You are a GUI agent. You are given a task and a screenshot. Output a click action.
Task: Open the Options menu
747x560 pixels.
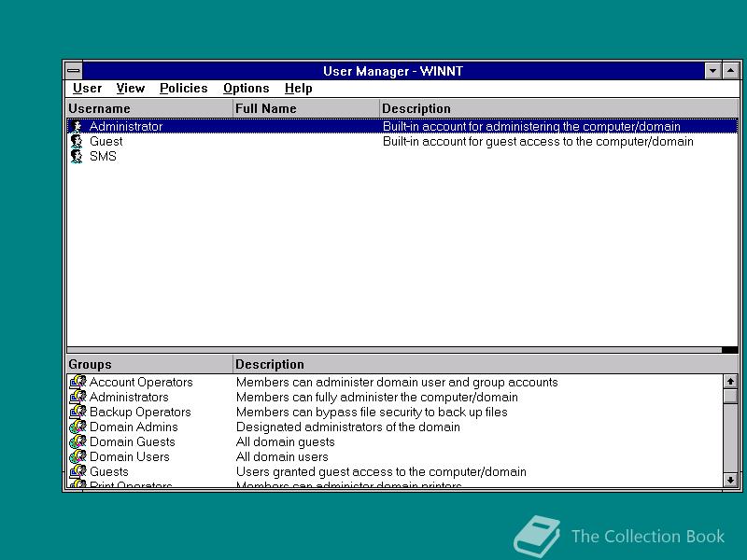[247, 88]
